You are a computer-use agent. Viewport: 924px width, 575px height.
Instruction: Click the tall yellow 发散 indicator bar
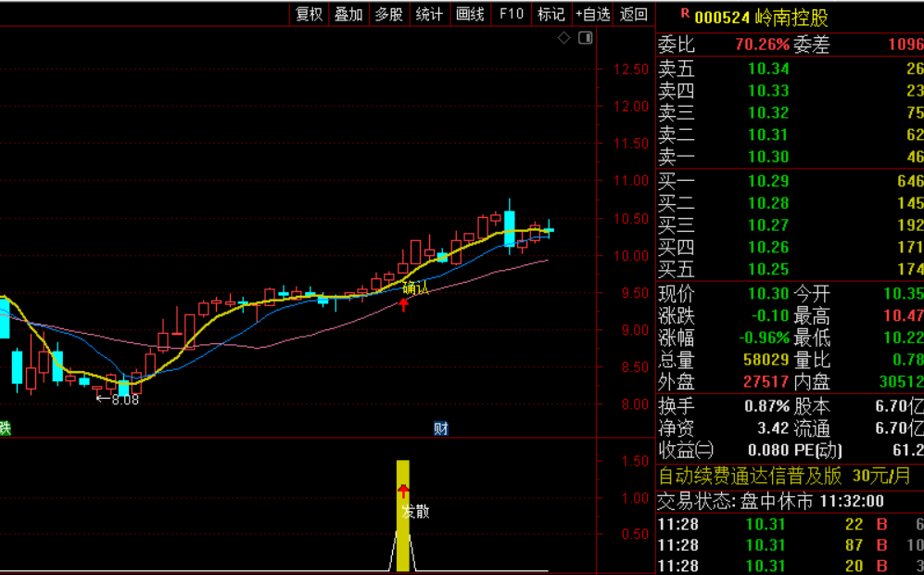click(x=403, y=516)
